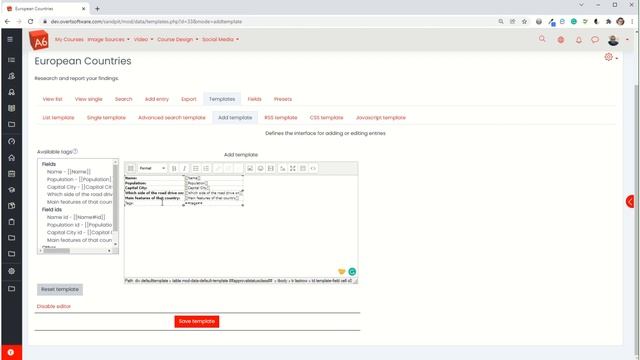The image size is (640, 360).
Task: Insert media via editor toolbar
Action: (x=271, y=168)
